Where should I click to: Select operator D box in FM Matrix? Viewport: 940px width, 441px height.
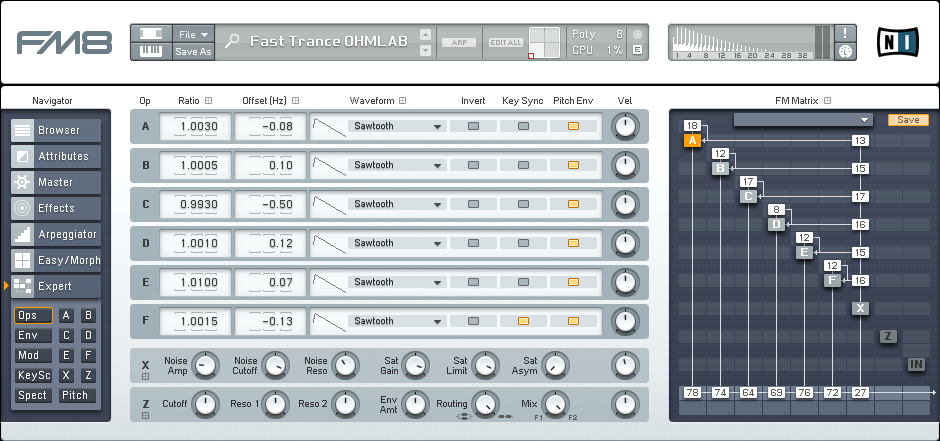pos(776,225)
